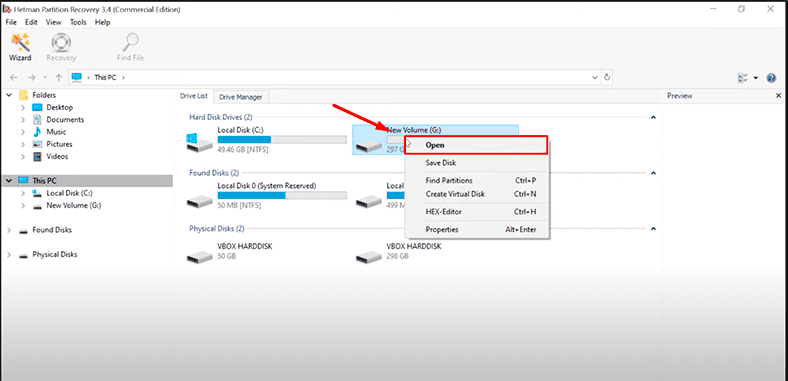Expand the Desktop tree node

(x=23, y=108)
